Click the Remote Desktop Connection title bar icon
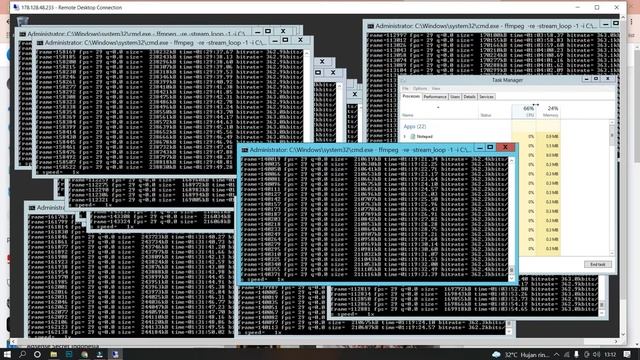Screen dimensions: 640x360 (x=16, y=7)
